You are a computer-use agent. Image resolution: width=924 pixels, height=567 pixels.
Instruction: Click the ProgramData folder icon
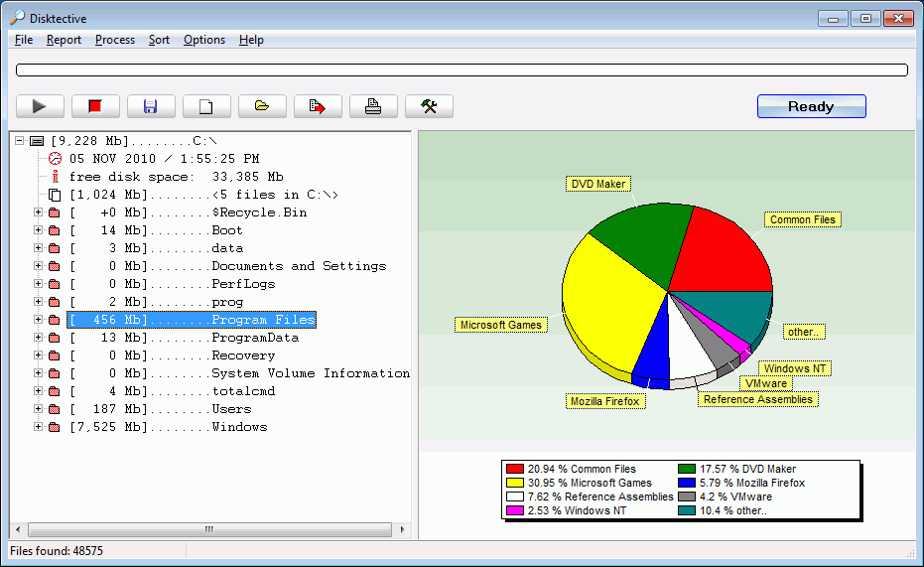pyautogui.click(x=55, y=338)
